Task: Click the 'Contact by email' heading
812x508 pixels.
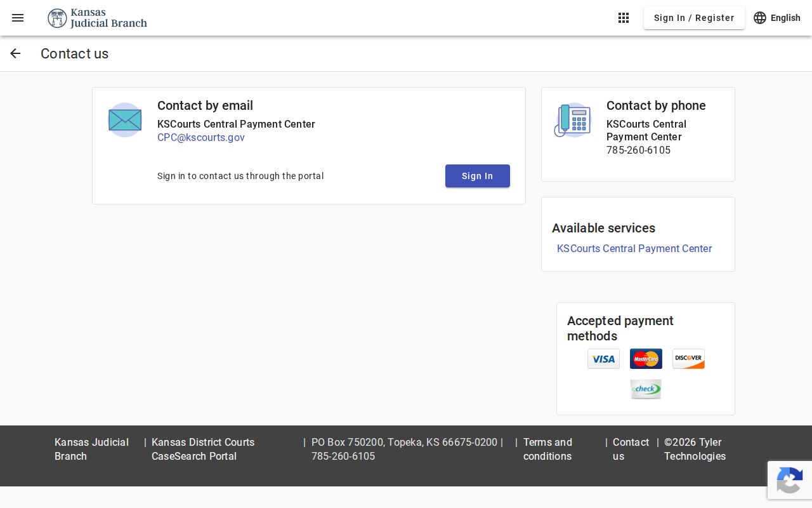Action: tap(205, 105)
